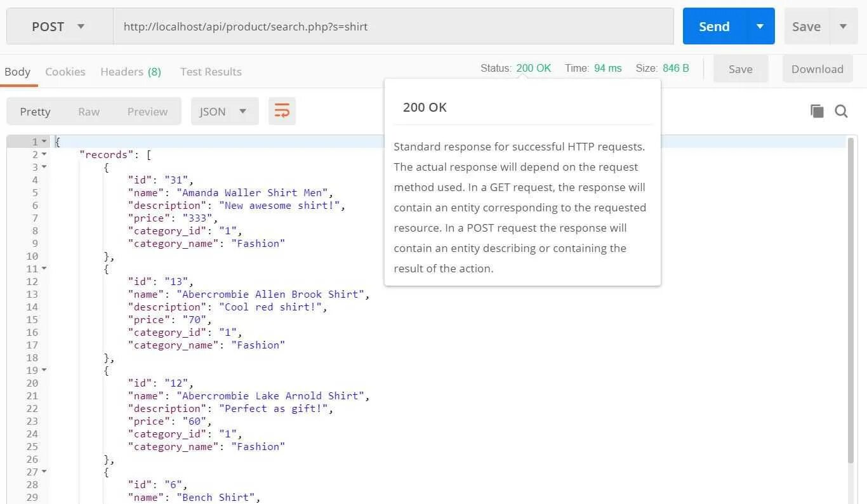Toggle line wrap icon button
This screenshot has height=504, width=867.
pos(282,111)
